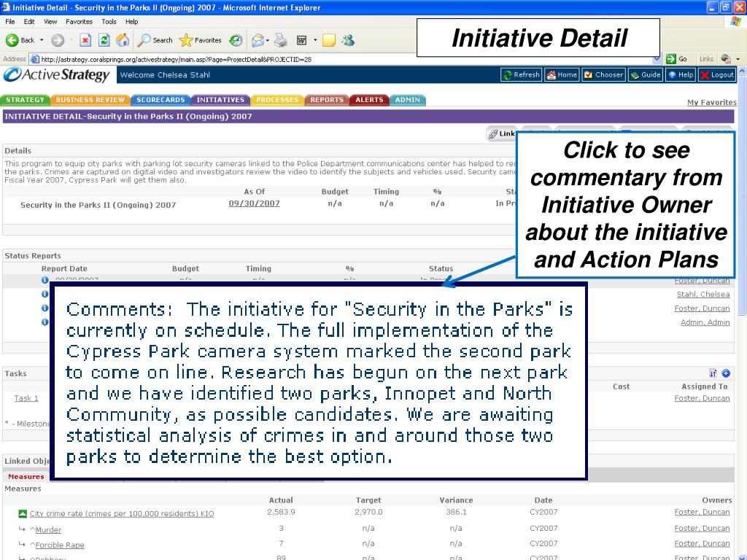
Task: Switch to the BUSINESS REVIEW tab
Action: tap(90, 100)
